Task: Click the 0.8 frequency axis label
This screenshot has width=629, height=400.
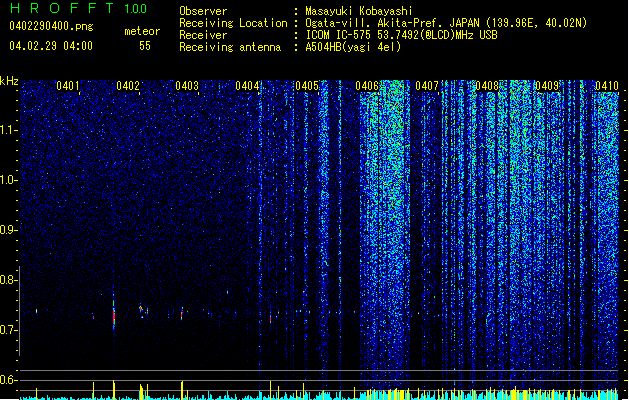Action: [x=8, y=280]
